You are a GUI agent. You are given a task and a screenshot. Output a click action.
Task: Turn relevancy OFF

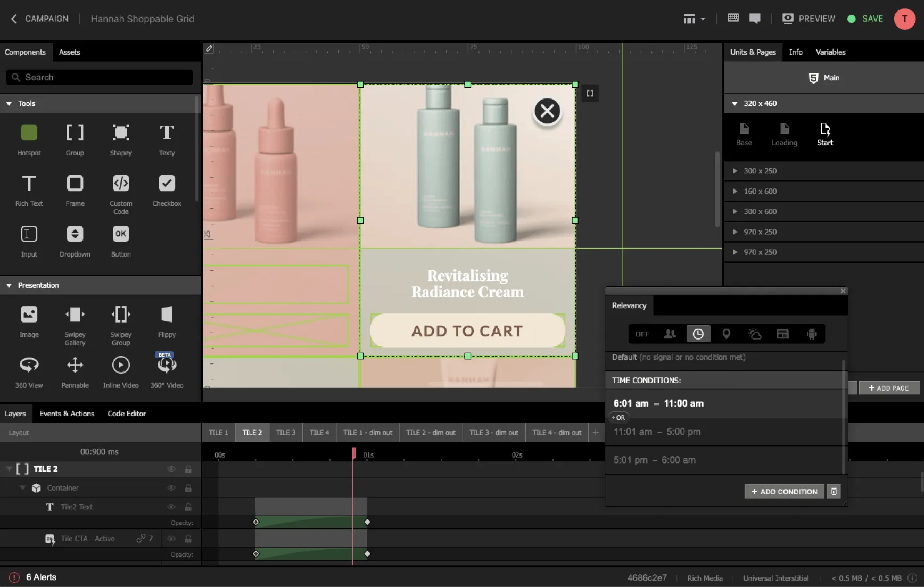[x=642, y=334]
